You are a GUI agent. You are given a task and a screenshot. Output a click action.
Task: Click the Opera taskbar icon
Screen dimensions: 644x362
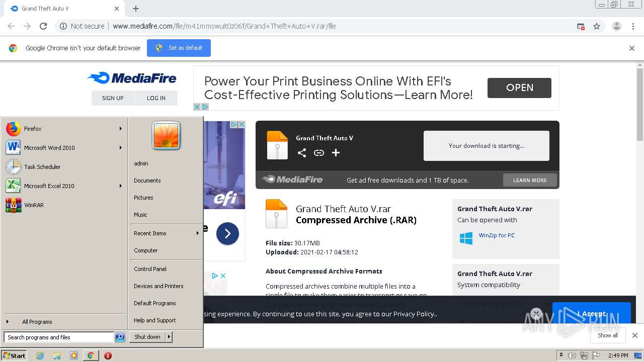point(108,355)
